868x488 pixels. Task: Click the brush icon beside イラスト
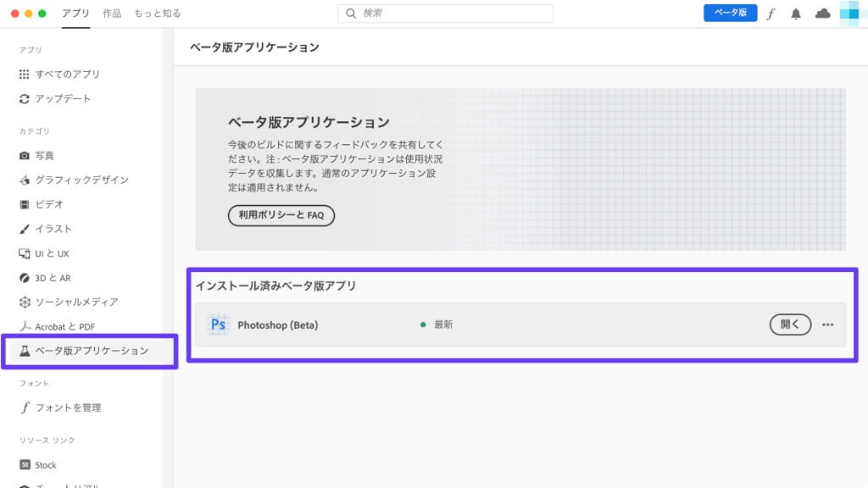[25, 229]
